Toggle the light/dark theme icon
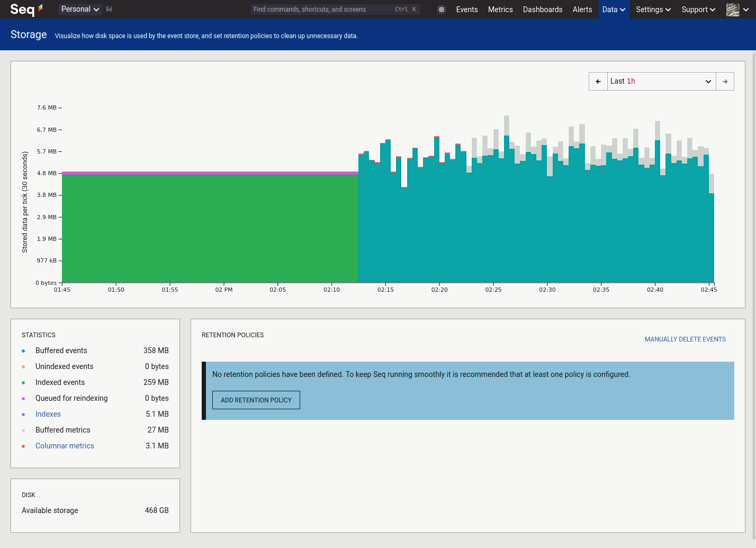756x548 pixels. tap(442, 10)
